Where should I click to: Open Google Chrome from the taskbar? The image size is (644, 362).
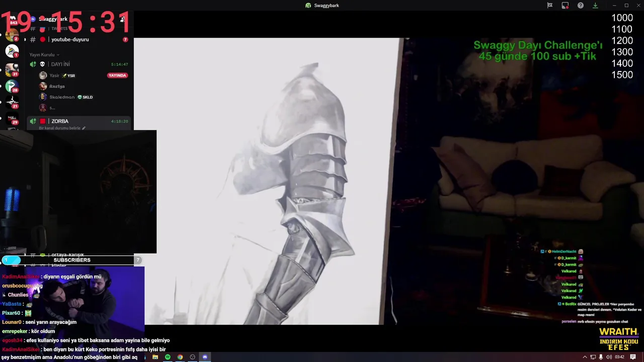180,357
